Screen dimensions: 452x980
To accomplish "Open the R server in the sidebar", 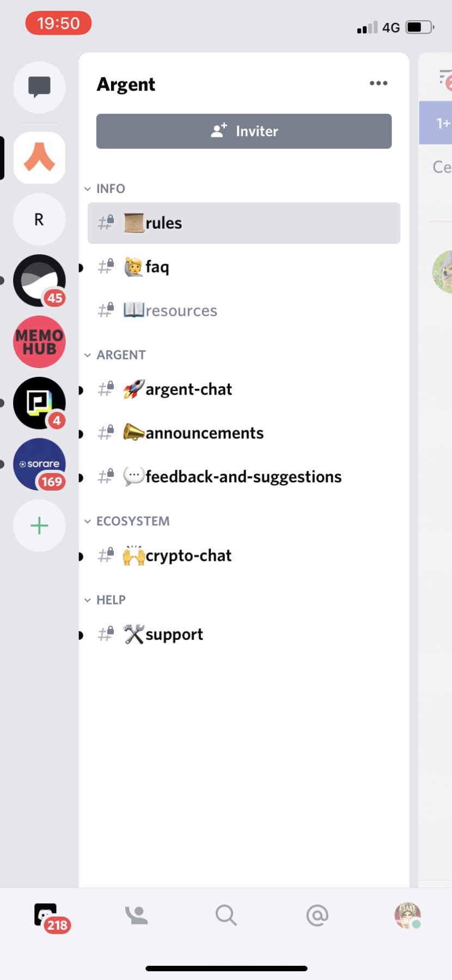I will 39,219.
